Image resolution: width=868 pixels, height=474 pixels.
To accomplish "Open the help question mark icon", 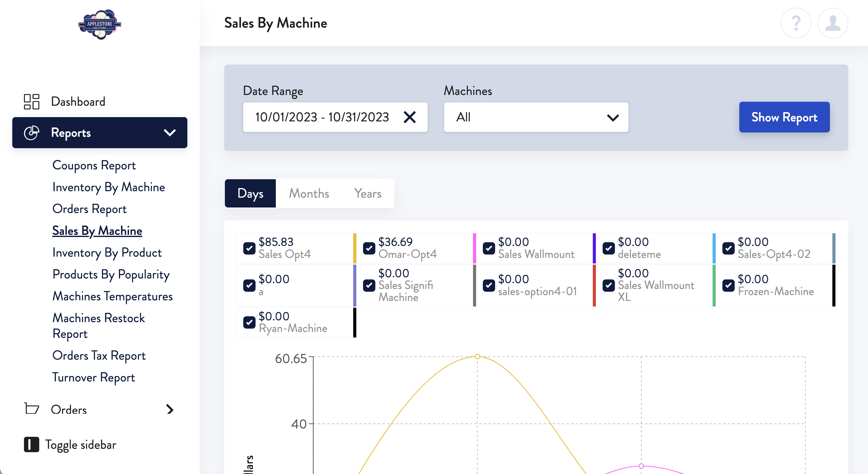I will tap(796, 23).
